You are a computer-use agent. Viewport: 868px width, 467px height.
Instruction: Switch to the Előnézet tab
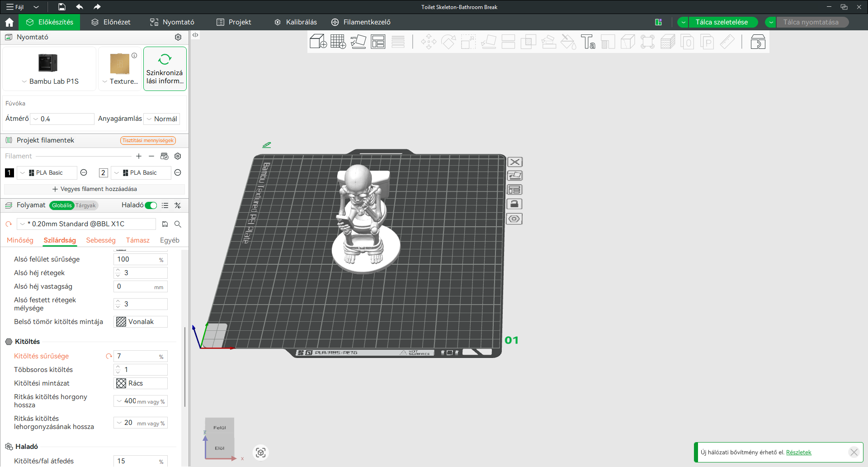pos(111,22)
